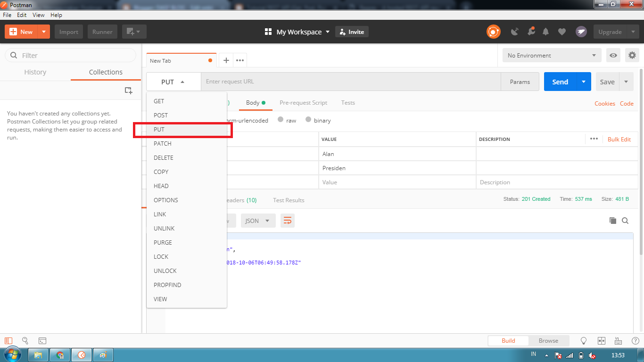
Task: Open the JSON response format dropdown
Action: 258,221
